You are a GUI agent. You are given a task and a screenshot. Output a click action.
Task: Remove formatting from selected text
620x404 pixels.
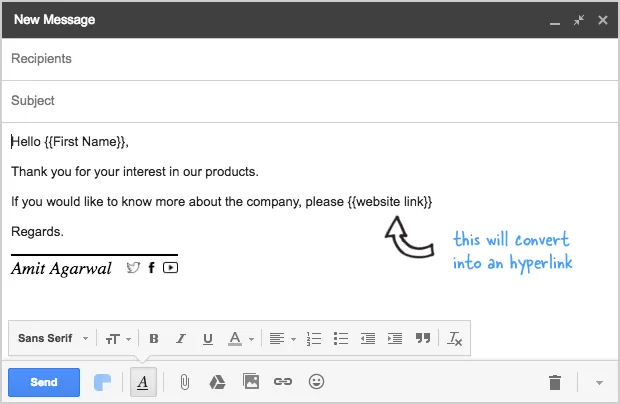(454, 339)
